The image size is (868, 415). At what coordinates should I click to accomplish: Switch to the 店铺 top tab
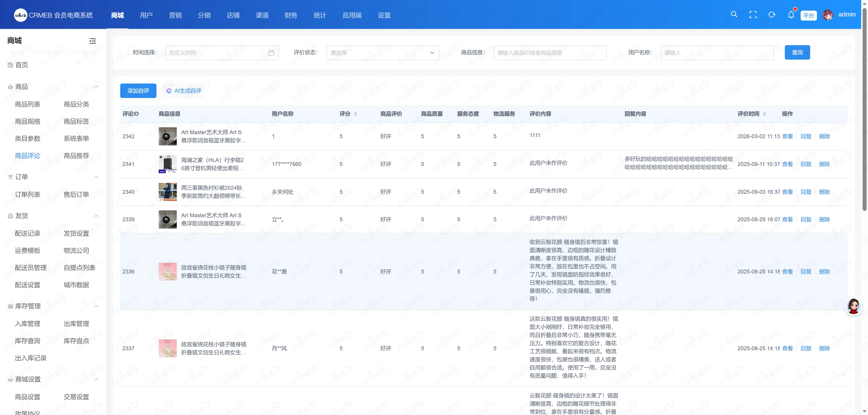pyautogui.click(x=233, y=15)
